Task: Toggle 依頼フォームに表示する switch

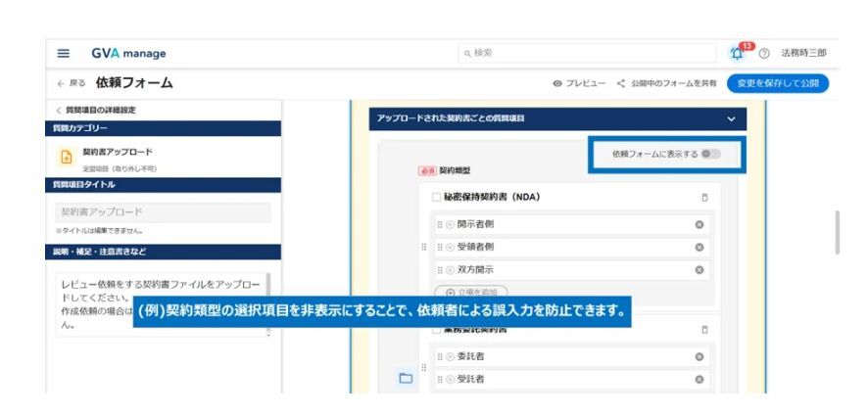Action: [x=711, y=155]
